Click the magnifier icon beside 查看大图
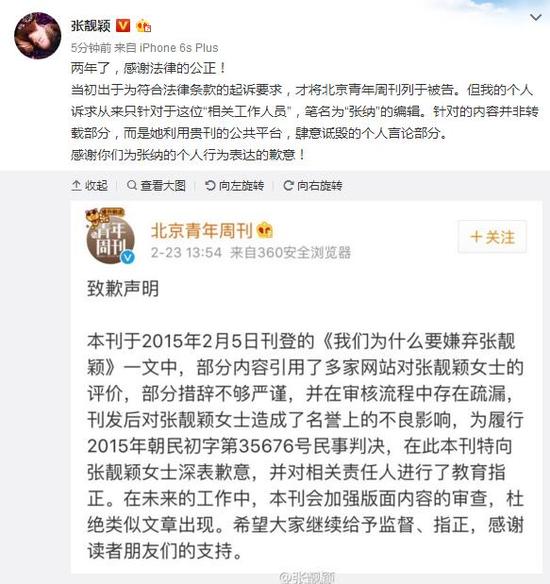The width and height of the screenshot is (550, 584). [x=132, y=185]
